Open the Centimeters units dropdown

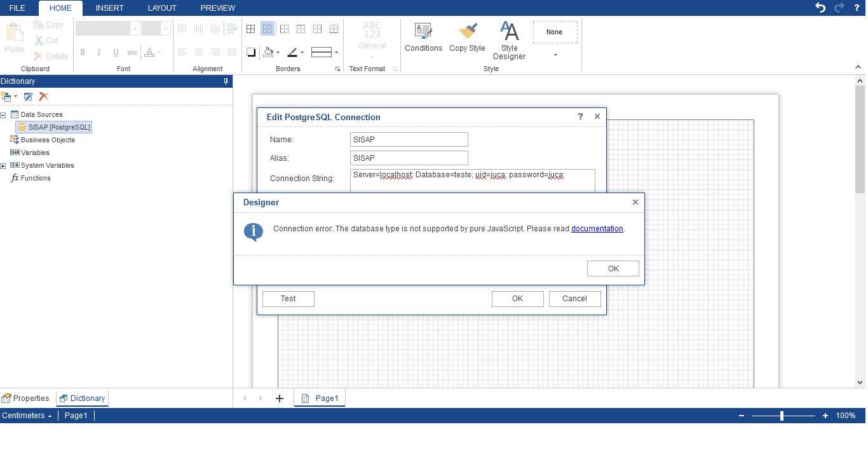(27, 416)
